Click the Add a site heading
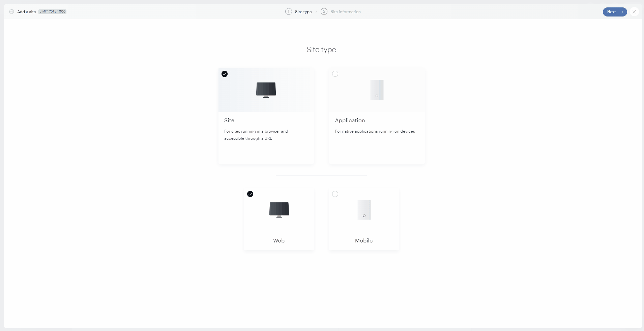Screen dimensions: 644x331 26,11
